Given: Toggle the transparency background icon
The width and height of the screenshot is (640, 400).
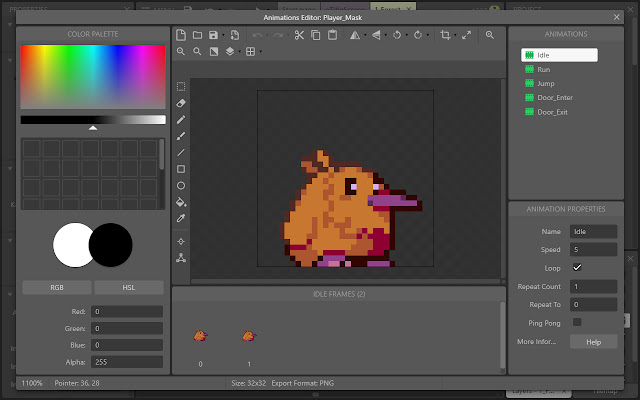Looking at the screenshot, I should [214, 51].
